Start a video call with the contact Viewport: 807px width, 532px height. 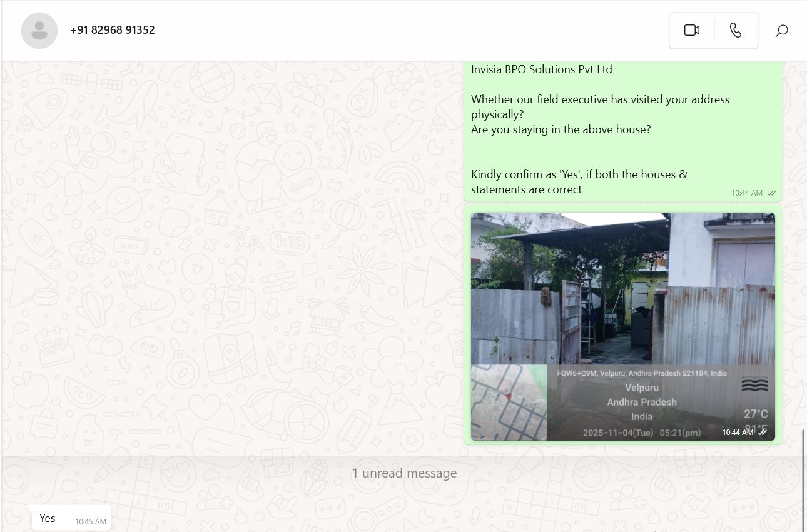pos(691,30)
